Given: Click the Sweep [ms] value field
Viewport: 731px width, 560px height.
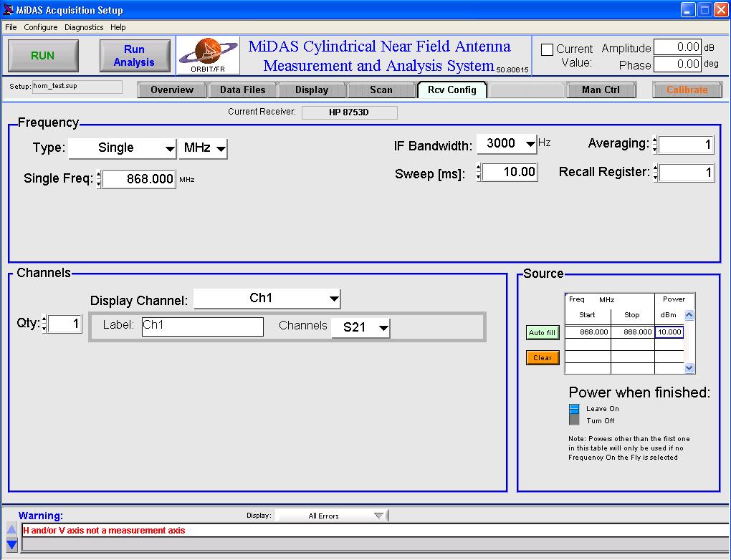Looking at the screenshot, I should tap(510, 172).
